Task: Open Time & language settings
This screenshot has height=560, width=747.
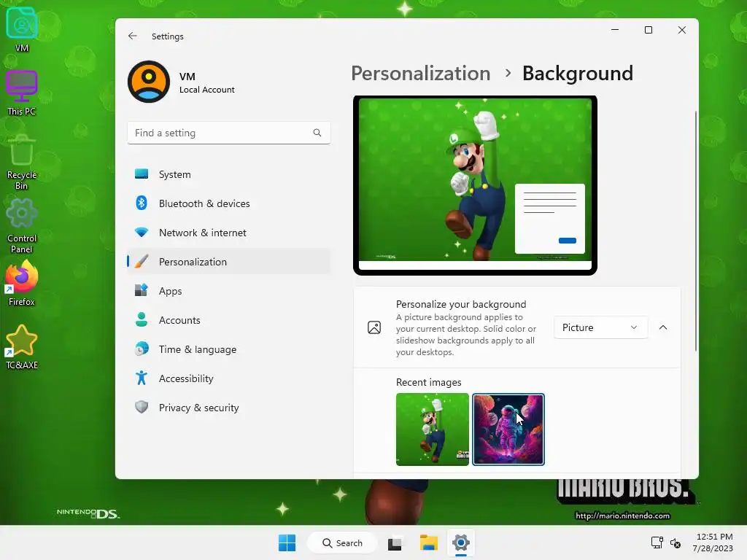Action: click(x=228, y=349)
